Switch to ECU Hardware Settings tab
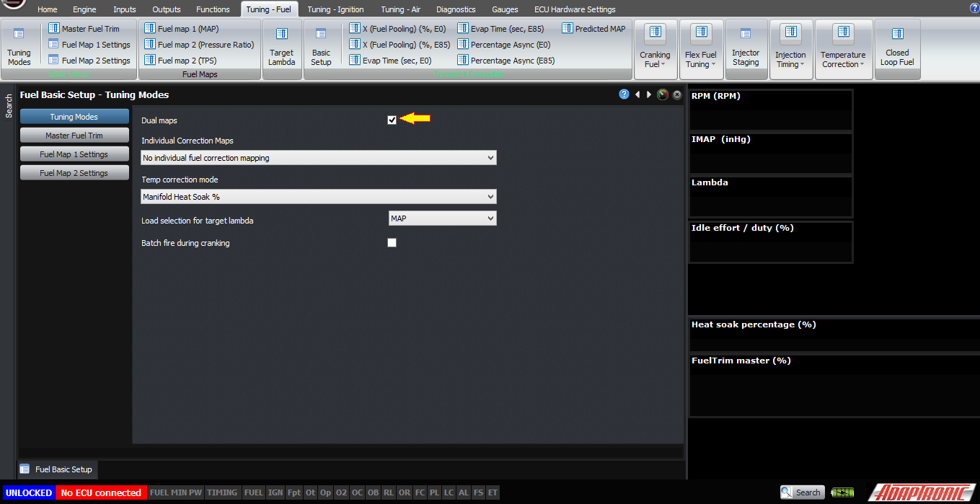 point(575,9)
